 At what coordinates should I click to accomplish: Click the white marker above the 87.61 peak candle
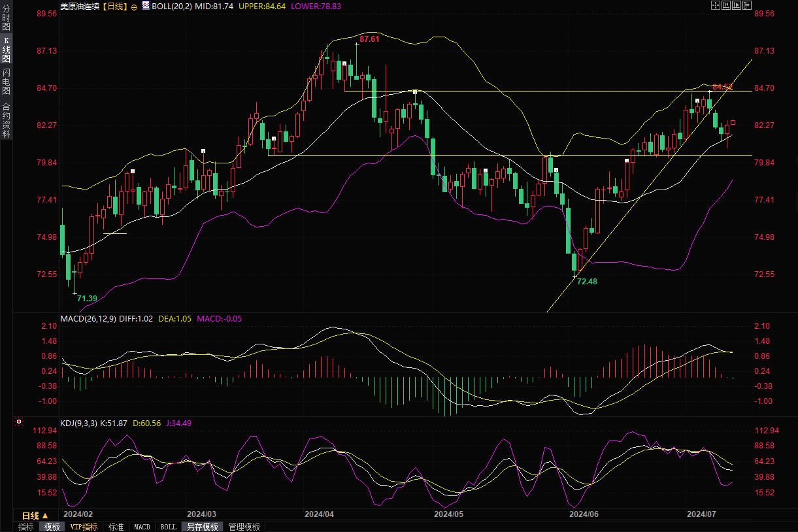click(x=357, y=44)
